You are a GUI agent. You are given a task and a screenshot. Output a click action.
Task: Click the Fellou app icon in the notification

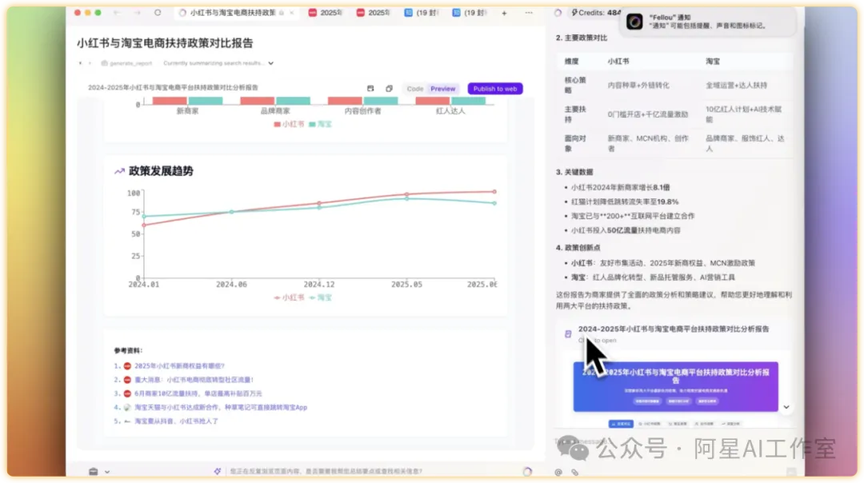(634, 21)
